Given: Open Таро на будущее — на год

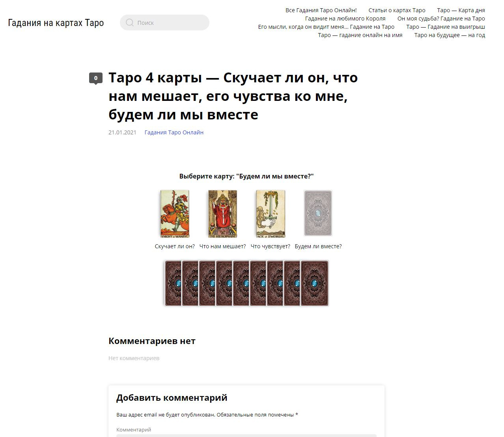Looking at the screenshot, I should pyautogui.click(x=450, y=35).
